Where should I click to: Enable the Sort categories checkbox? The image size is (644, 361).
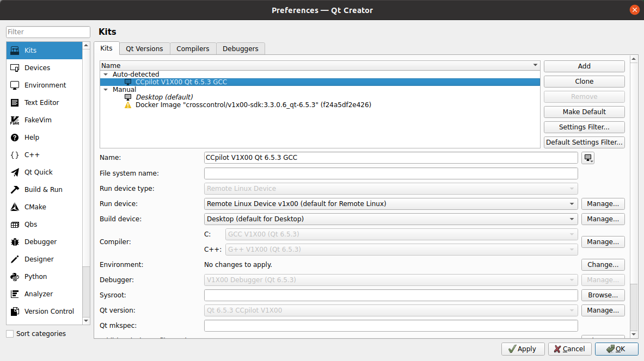tap(10, 334)
